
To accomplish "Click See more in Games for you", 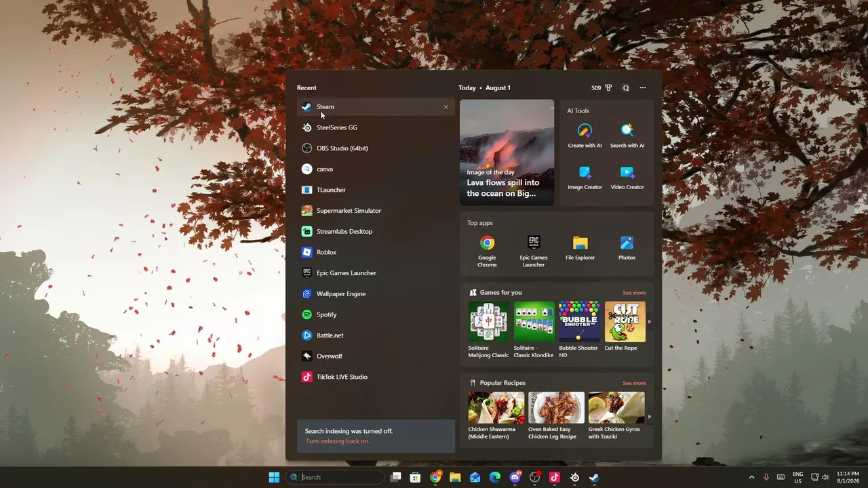I will click(634, 293).
